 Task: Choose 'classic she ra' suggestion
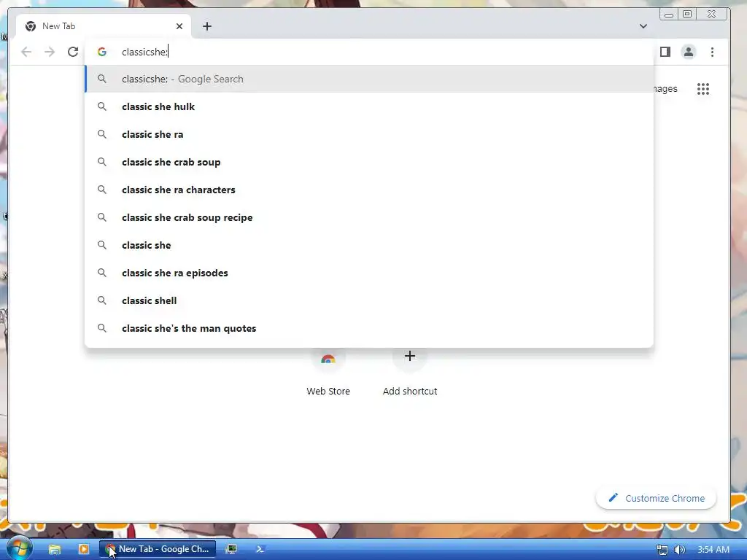pyautogui.click(x=369, y=134)
